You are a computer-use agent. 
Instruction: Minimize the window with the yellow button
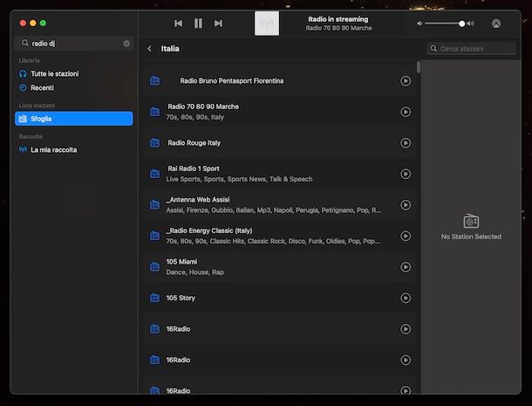[x=33, y=23]
